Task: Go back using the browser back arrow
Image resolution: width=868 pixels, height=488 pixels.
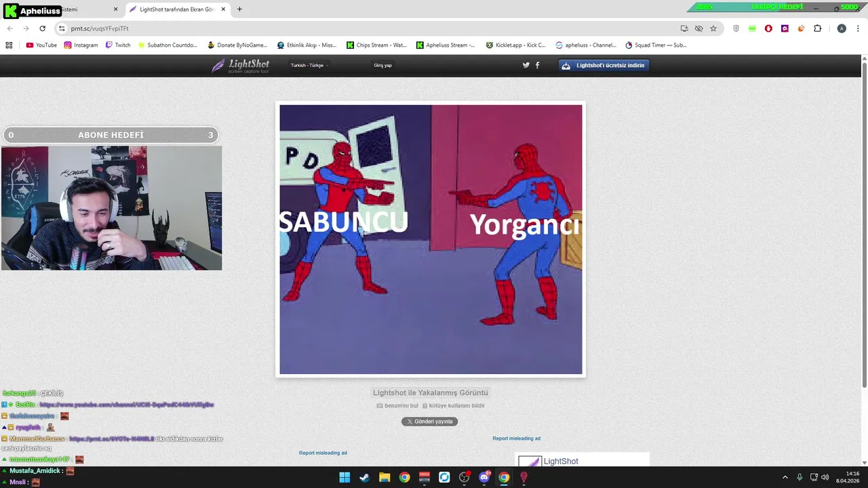Action: pos(9,28)
